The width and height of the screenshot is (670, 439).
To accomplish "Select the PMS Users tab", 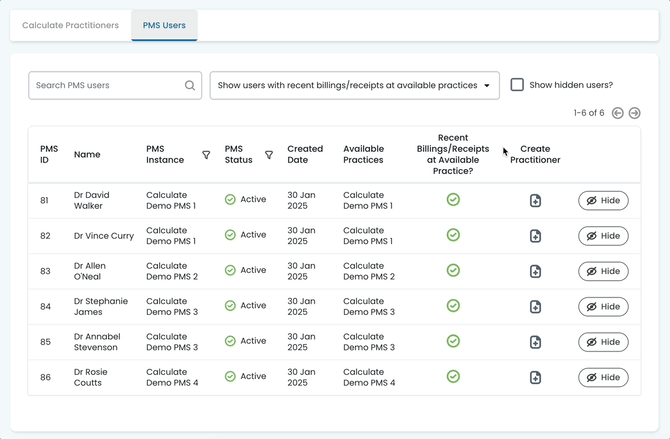I will pyautogui.click(x=164, y=25).
